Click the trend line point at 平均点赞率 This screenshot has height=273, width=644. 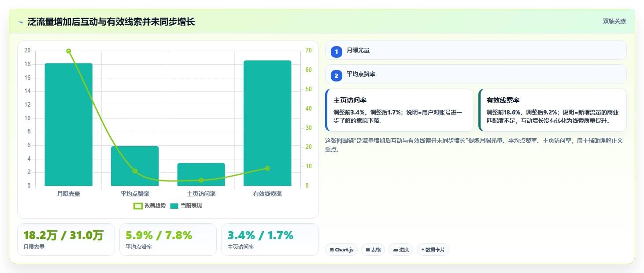click(135, 171)
